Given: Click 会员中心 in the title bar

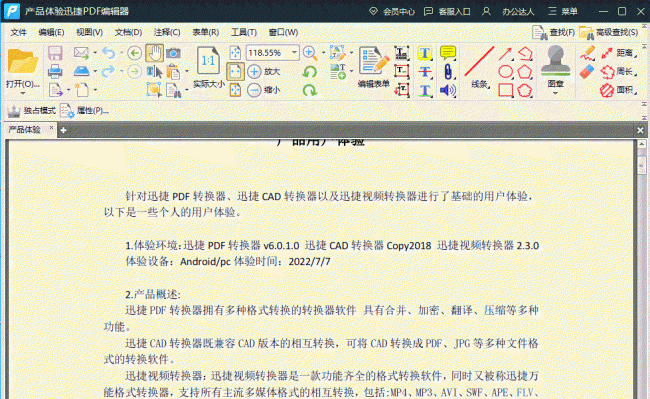Looking at the screenshot, I should [x=392, y=12].
